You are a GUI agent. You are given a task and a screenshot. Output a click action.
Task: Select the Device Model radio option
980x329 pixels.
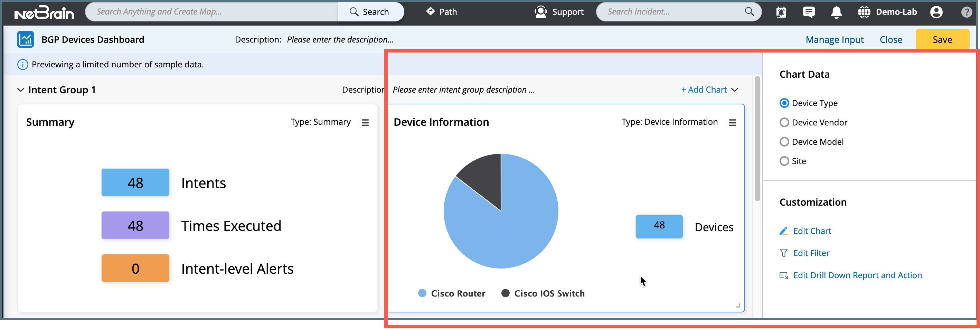784,142
